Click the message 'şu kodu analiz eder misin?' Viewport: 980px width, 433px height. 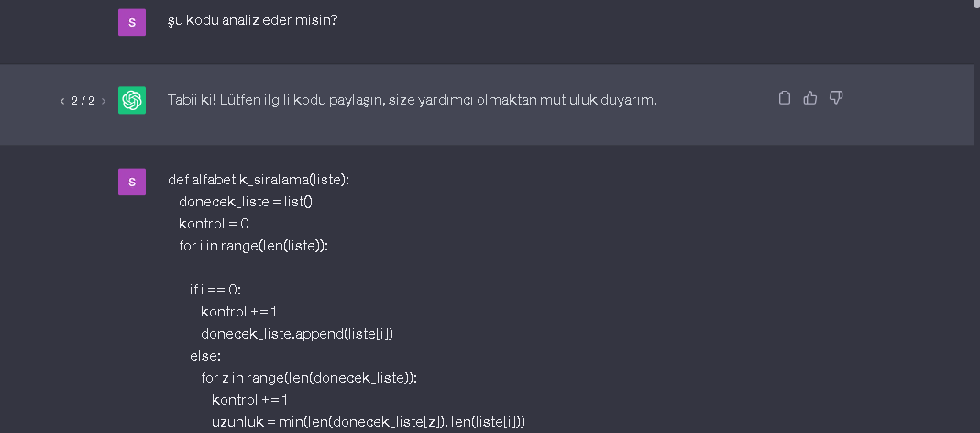(252, 20)
